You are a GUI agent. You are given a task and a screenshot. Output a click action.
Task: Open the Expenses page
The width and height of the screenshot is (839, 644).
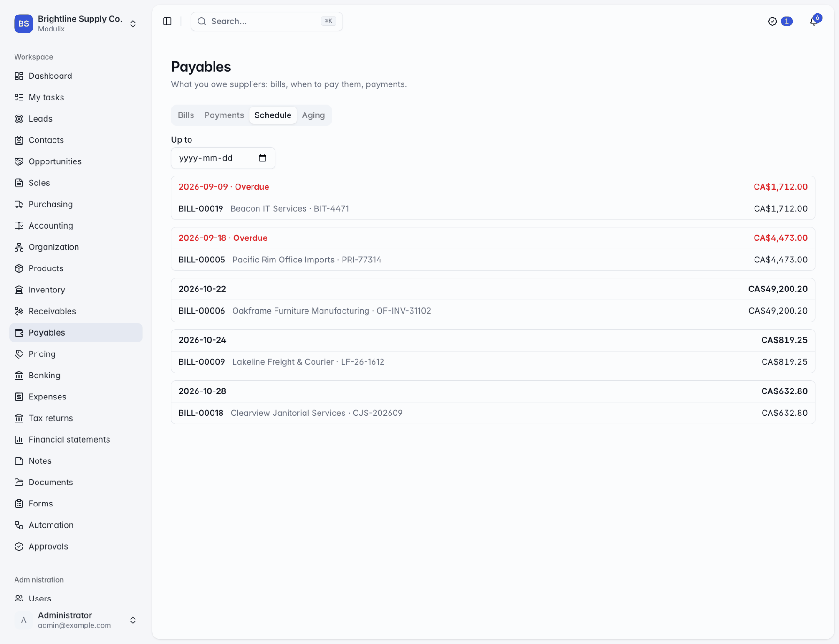pyautogui.click(x=76, y=397)
